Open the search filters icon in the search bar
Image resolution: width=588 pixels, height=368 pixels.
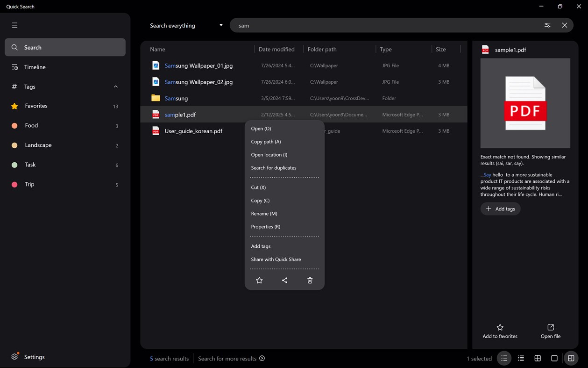tap(547, 25)
